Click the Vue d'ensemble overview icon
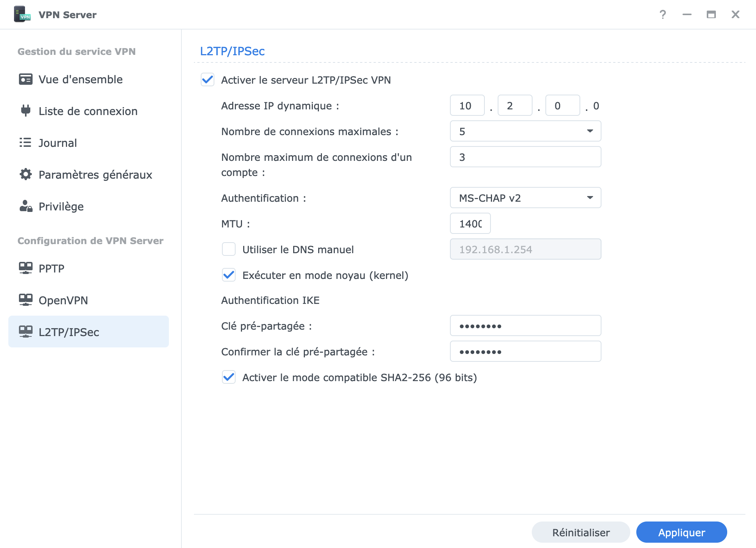756x548 pixels. pyautogui.click(x=25, y=79)
